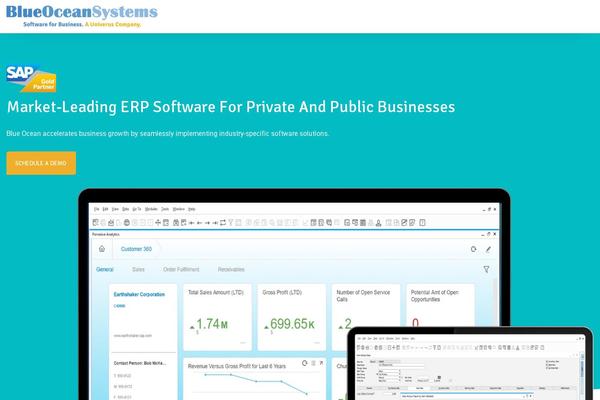This screenshot has height=400, width=600.
Task: Switch to the General tab
Action: [105, 269]
